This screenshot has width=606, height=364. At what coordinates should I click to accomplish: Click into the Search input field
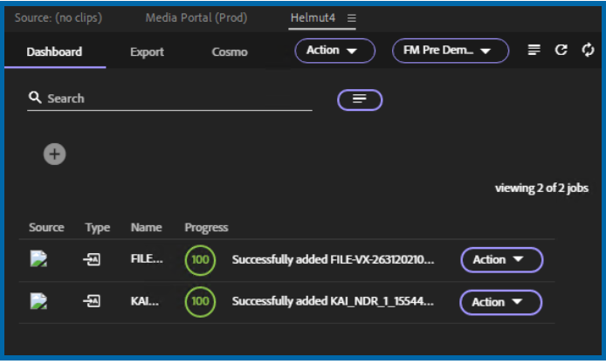[175, 99]
